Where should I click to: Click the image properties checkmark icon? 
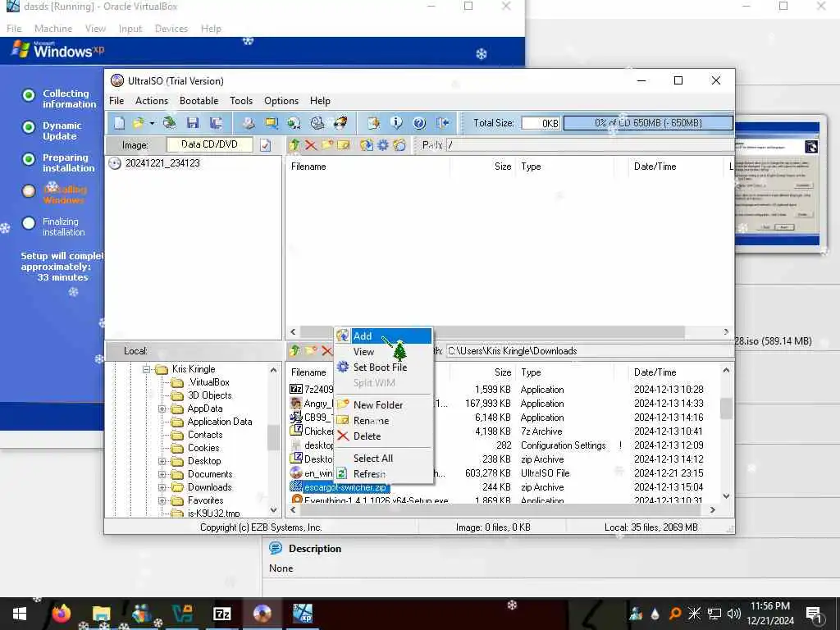pos(265,145)
